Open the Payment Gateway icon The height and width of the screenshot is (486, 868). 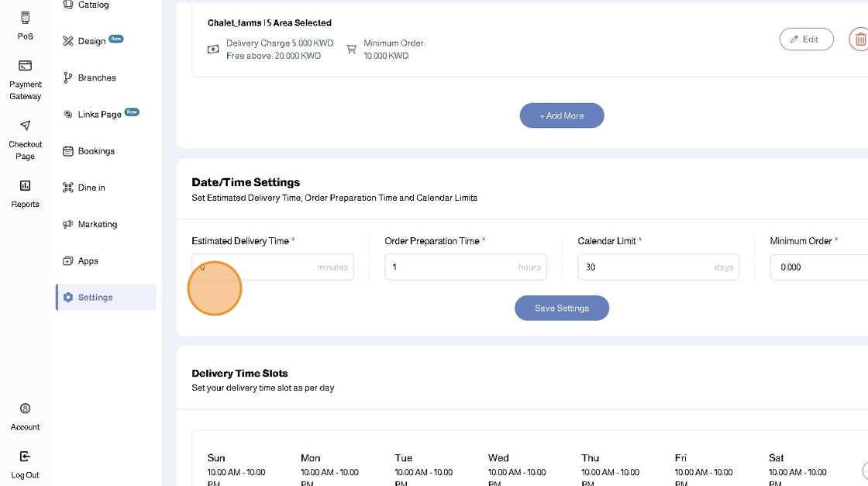25,66
